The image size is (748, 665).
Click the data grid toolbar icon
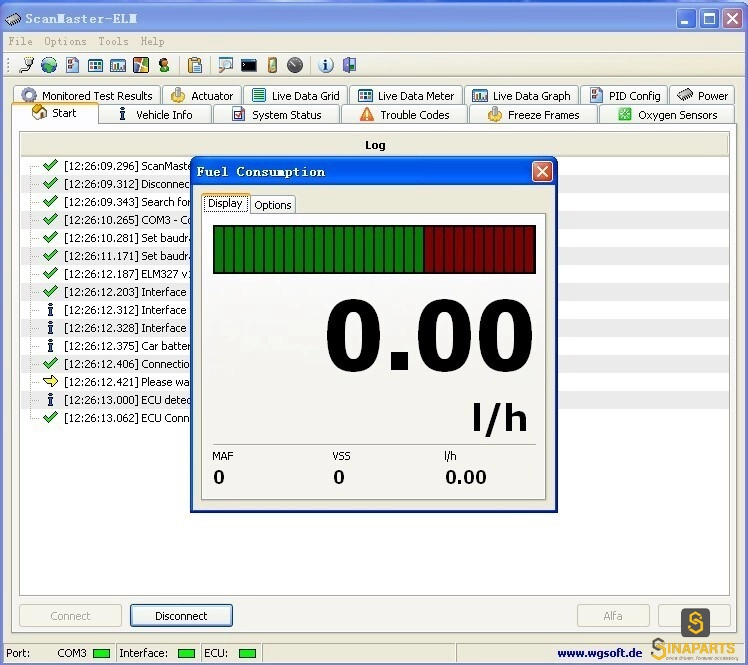click(x=95, y=65)
